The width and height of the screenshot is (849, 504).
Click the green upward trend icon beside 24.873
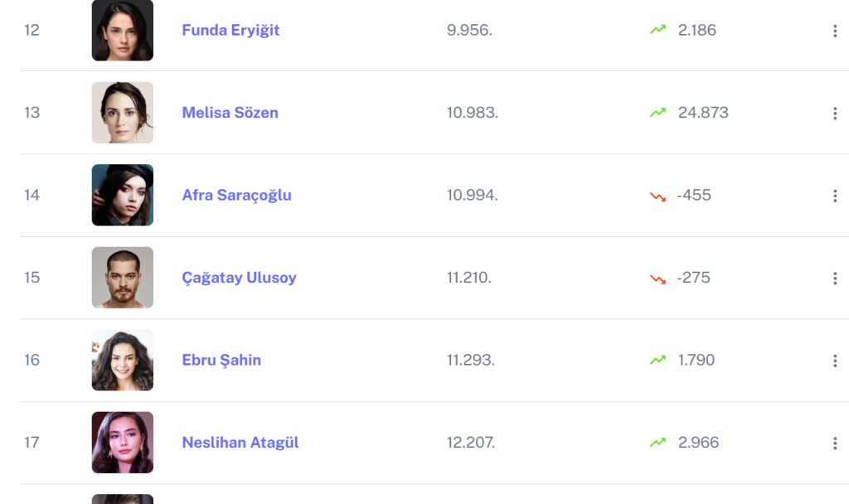pos(657,113)
